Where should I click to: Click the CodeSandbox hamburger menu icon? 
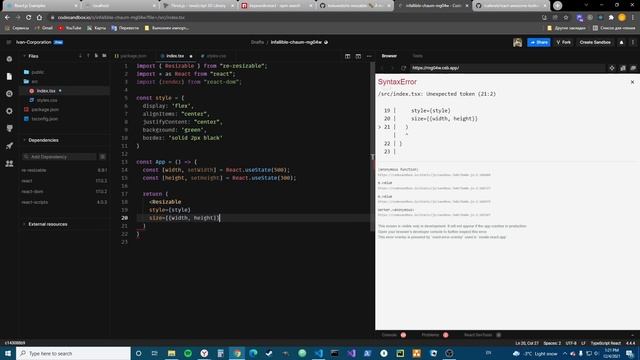point(9,42)
